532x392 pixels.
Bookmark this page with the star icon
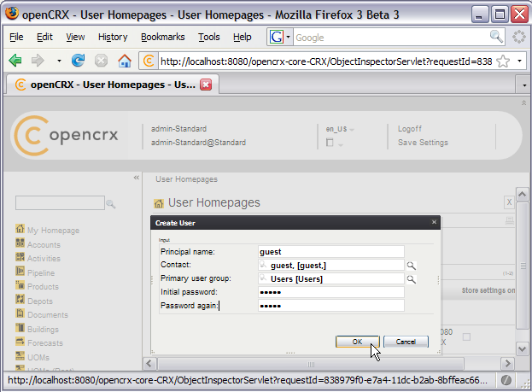click(x=503, y=61)
